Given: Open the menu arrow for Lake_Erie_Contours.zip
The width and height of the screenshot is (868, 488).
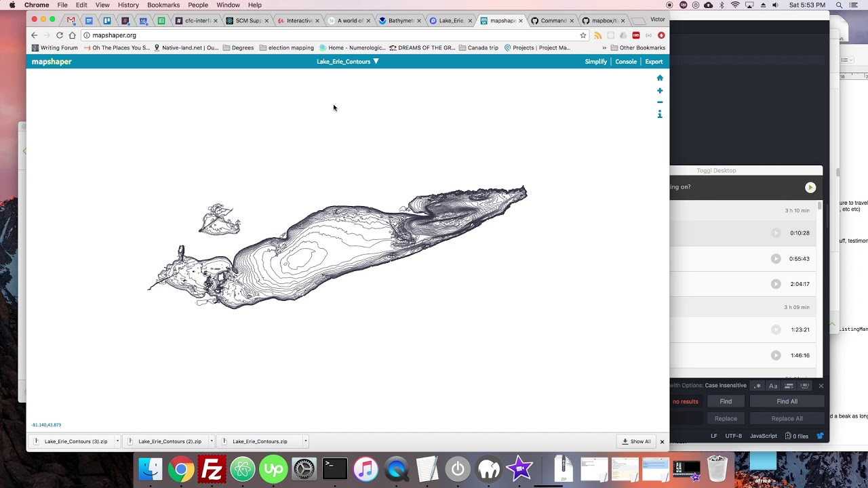Looking at the screenshot, I should click(306, 442).
